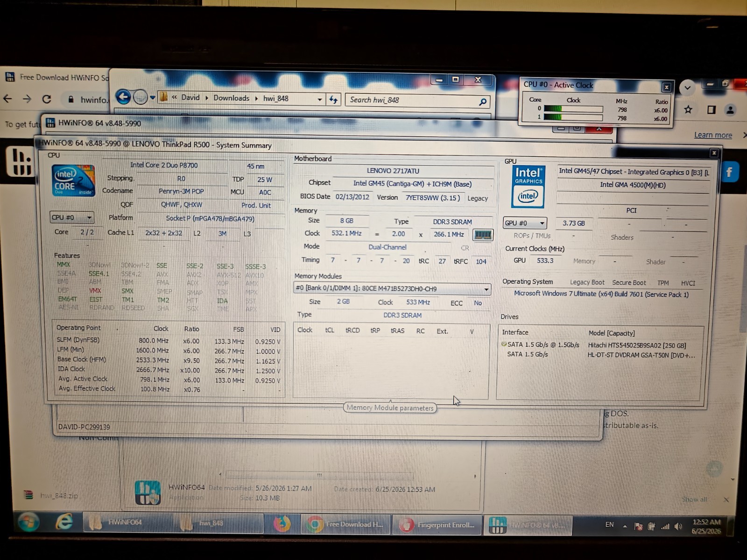This screenshot has height=560, width=747.
Task: Reload the Chrome page
Action: tap(47, 99)
